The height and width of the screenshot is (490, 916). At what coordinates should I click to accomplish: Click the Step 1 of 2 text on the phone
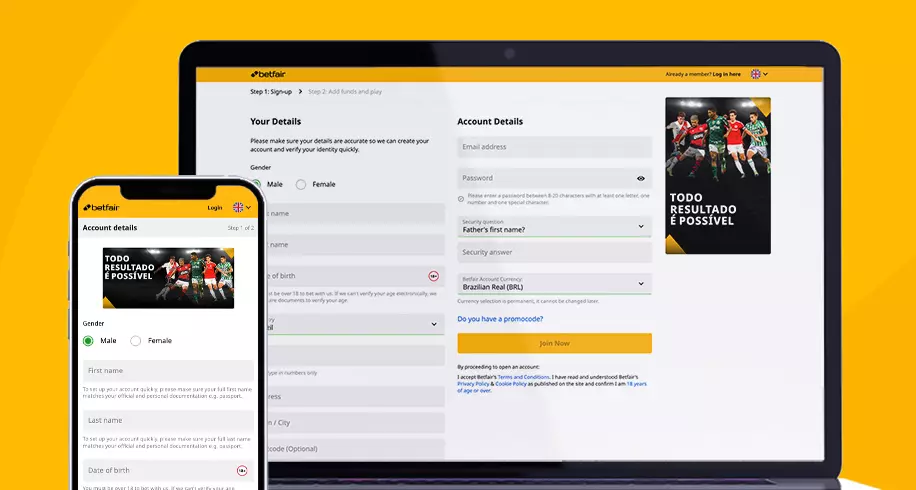241,228
